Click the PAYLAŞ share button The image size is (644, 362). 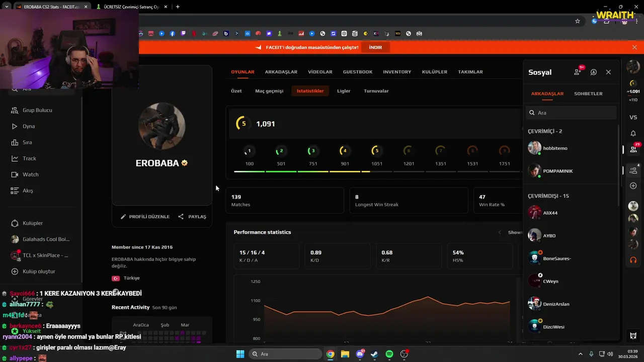click(192, 217)
